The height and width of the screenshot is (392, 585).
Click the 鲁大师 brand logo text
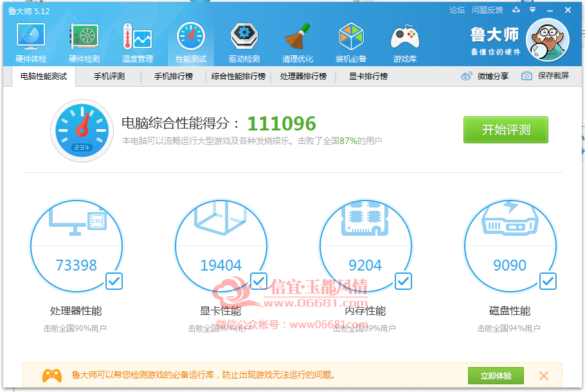pyautogui.click(x=495, y=35)
